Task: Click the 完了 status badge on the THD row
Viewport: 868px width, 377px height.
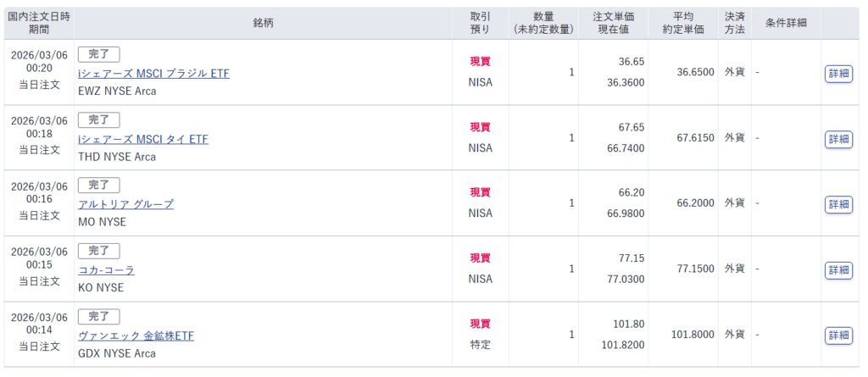Action: 98,119
